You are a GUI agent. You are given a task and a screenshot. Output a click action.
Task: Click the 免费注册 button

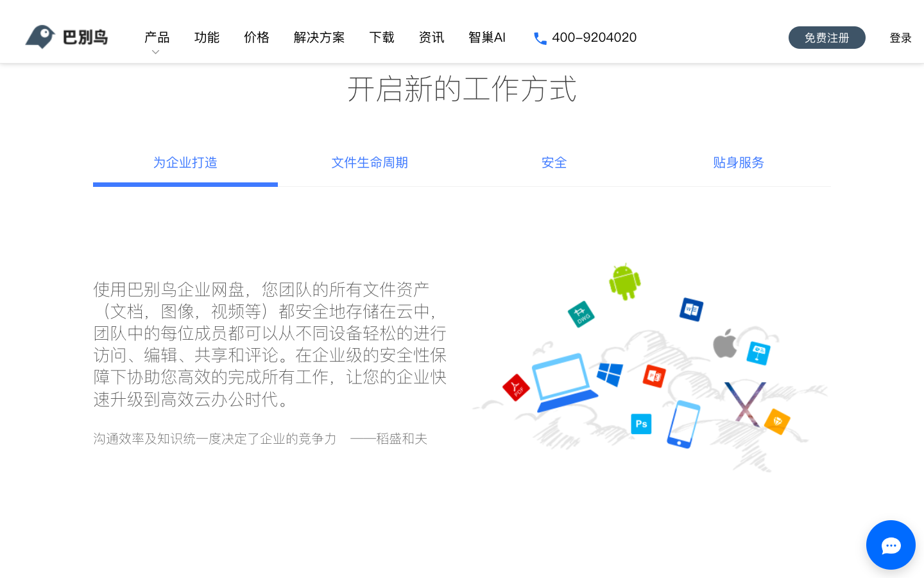click(826, 37)
